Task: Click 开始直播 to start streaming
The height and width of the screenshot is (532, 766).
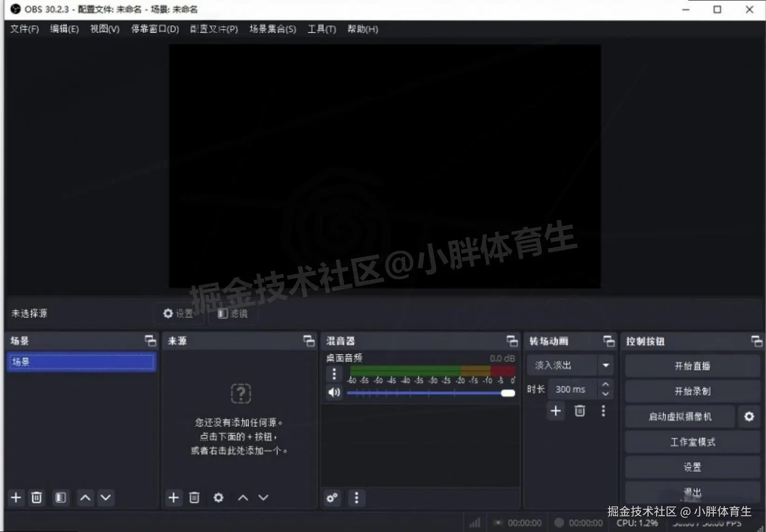Action: coord(692,366)
